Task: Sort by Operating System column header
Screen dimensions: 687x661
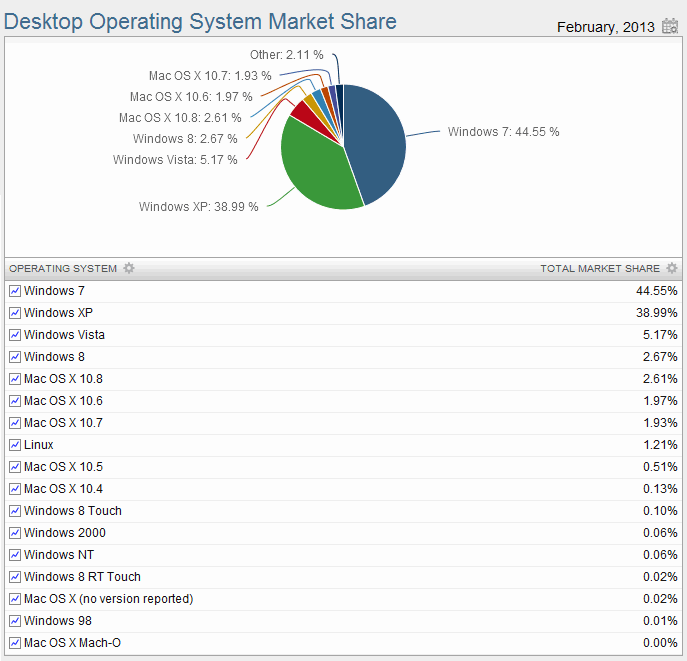Action: click(63, 269)
